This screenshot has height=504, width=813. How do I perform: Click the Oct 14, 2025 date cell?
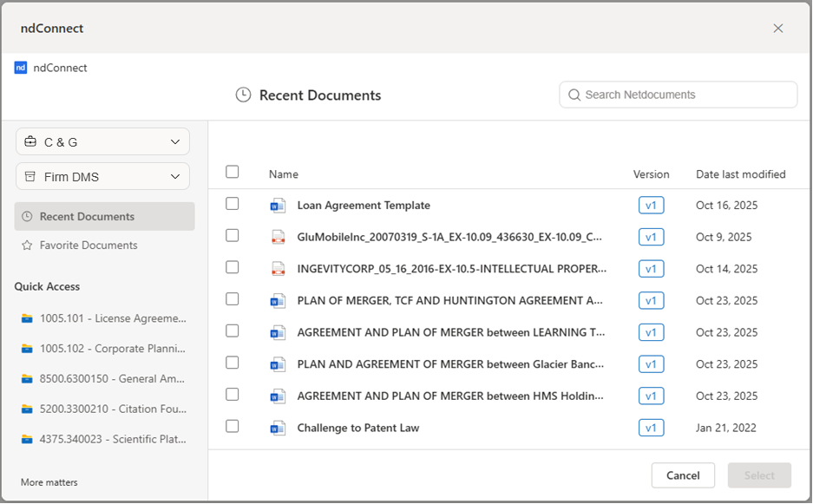pos(726,269)
